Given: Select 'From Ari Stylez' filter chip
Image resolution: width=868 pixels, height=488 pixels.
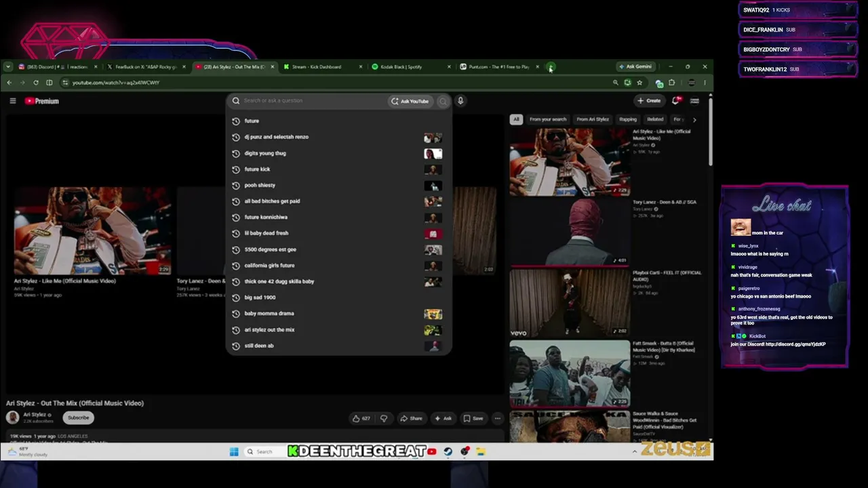Looking at the screenshot, I should point(593,119).
